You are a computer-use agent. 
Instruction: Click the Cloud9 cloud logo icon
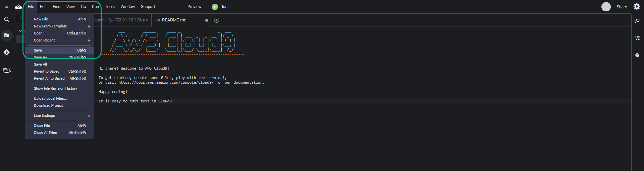tap(18, 7)
